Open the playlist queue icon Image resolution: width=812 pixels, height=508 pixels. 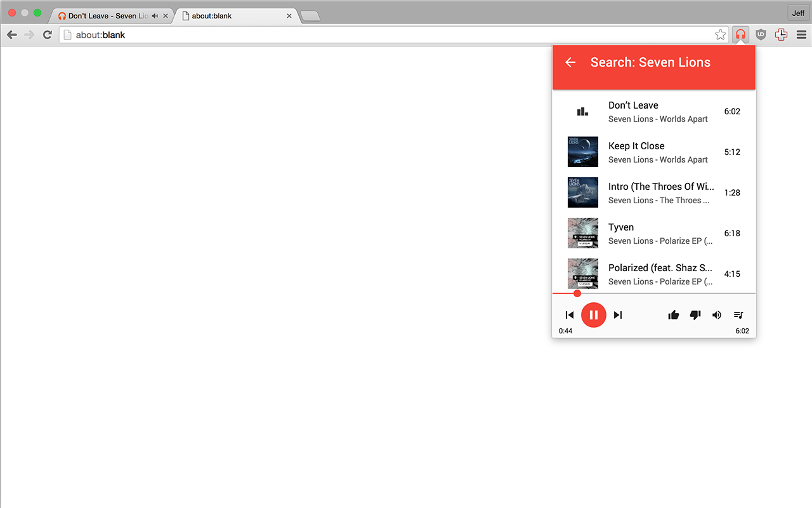[x=738, y=315]
